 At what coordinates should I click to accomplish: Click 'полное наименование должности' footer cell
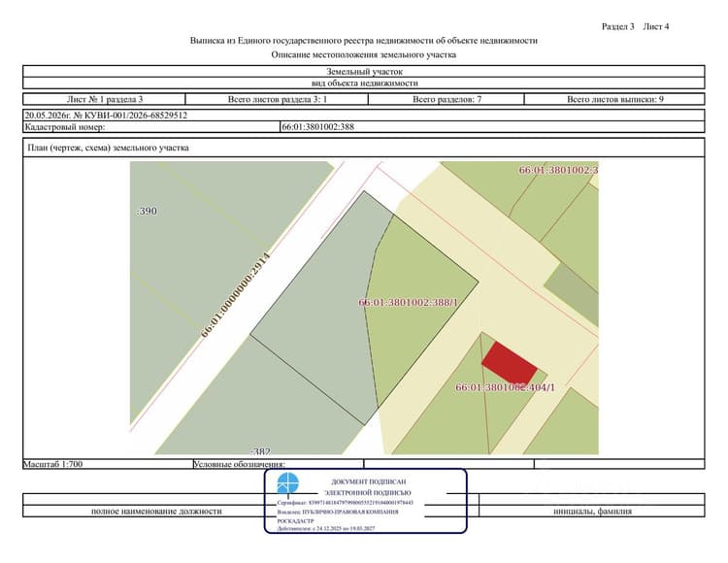[x=156, y=511]
